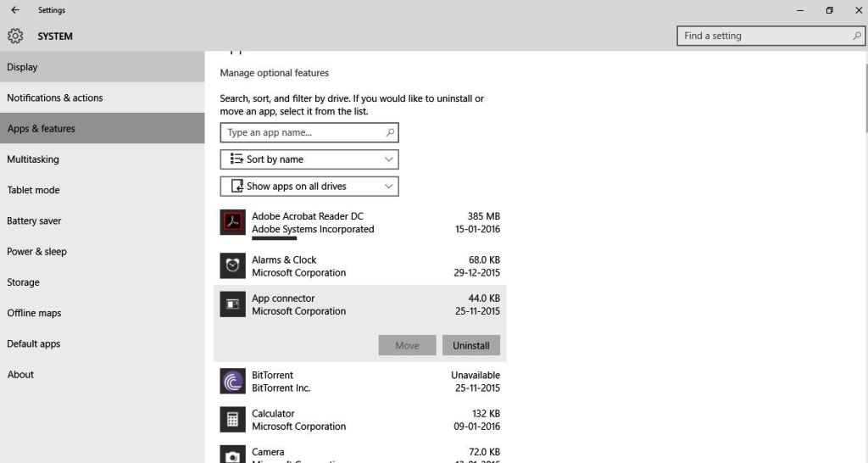The width and height of the screenshot is (868, 463).
Task: Restore down the Settings window
Action: (x=829, y=10)
